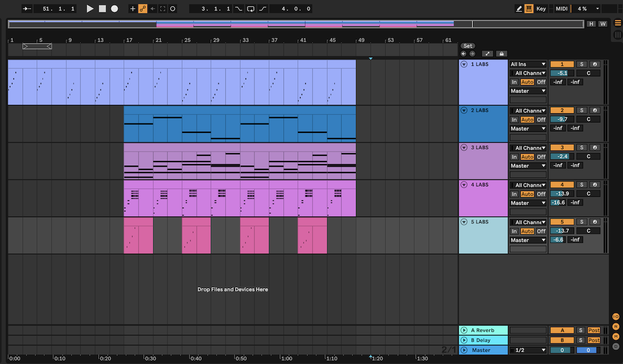Toggle Post on A Reverb return
The image size is (623, 364).
coord(593,330)
